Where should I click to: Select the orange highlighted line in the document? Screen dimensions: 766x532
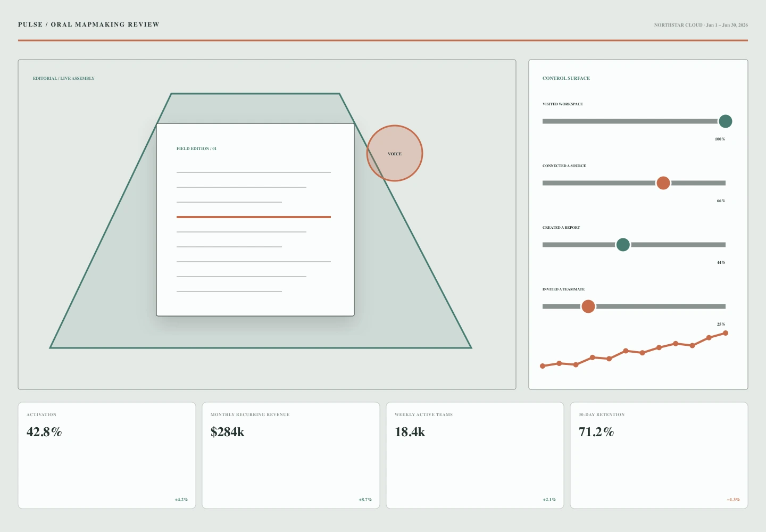254,217
